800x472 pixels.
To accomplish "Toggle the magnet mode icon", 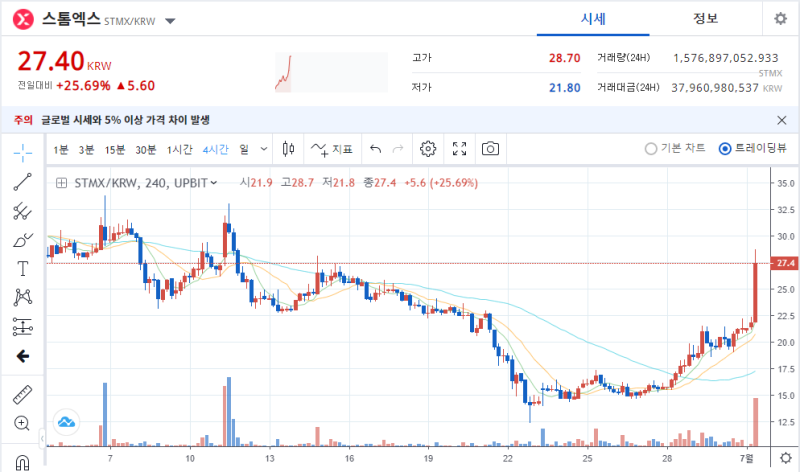I will pyautogui.click(x=22, y=462).
